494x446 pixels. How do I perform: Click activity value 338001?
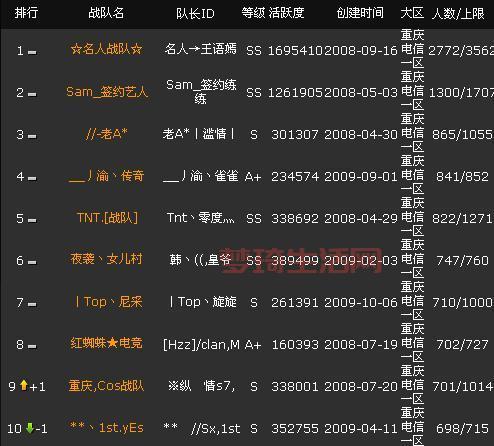(295, 386)
